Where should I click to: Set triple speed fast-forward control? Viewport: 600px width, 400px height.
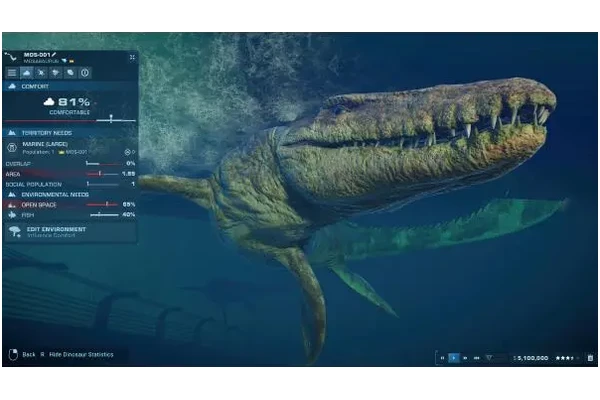click(476, 358)
